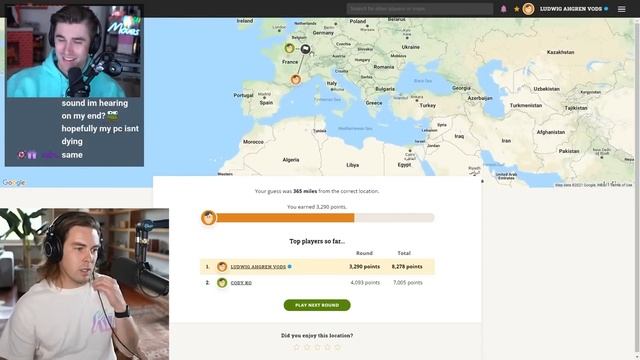Rate the location five stars

click(x=338, y=347)
